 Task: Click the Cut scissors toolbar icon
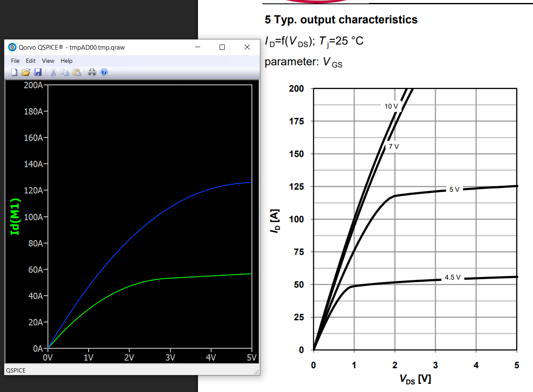coord(53,73)
